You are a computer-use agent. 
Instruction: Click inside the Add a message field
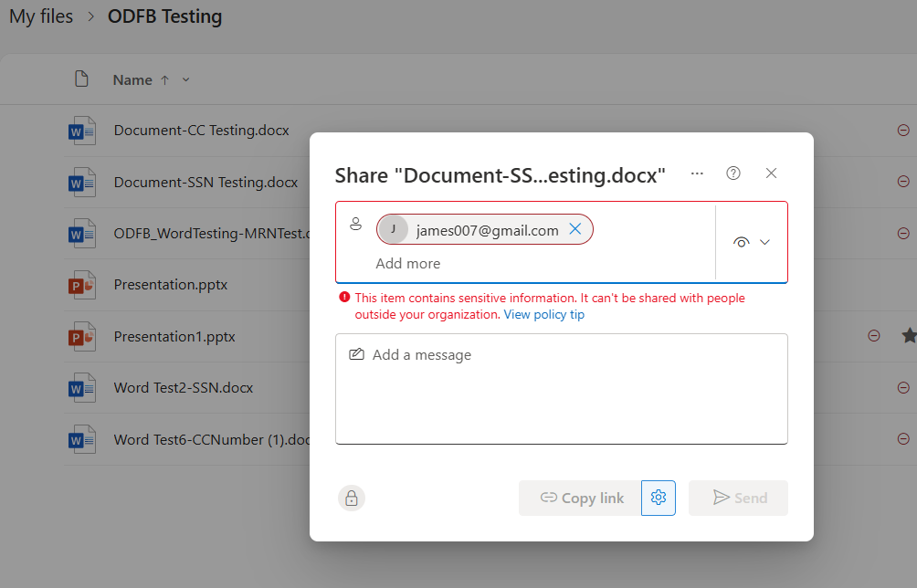(562, 389)
